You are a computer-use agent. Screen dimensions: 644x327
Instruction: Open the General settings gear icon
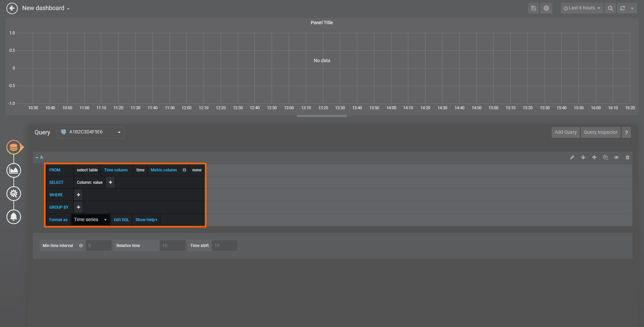coord(14,194)
